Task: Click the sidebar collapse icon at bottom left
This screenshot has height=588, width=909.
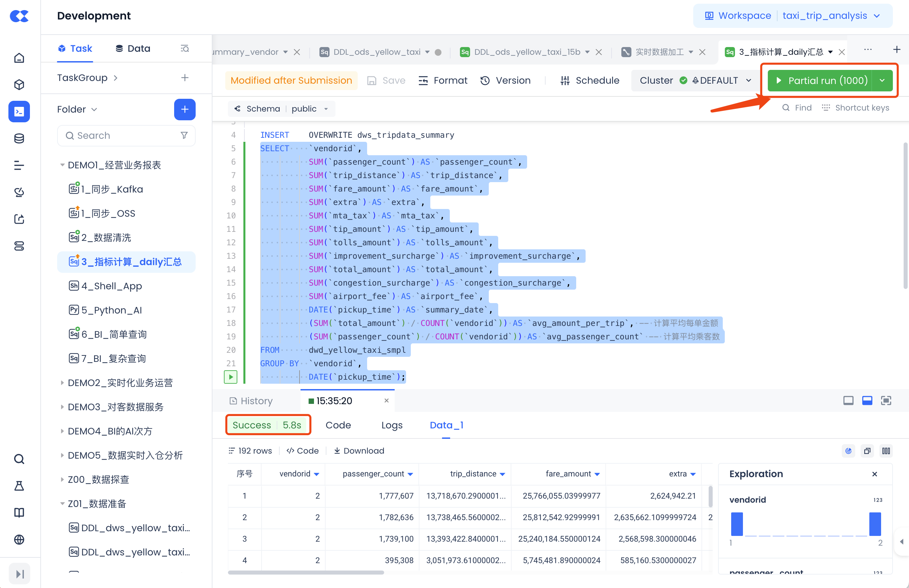Action: coord(19,574)
